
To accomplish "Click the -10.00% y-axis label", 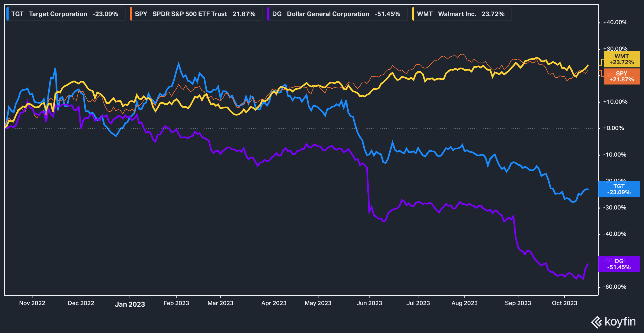I will pyautogui.click(x=615, y=155).
